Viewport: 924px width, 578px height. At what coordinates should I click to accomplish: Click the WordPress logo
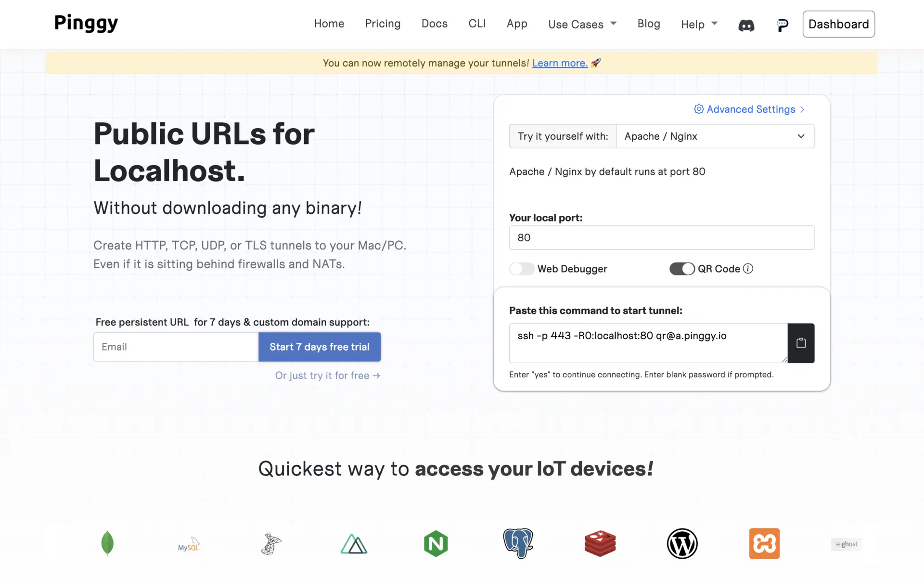(x=682, y=543)
